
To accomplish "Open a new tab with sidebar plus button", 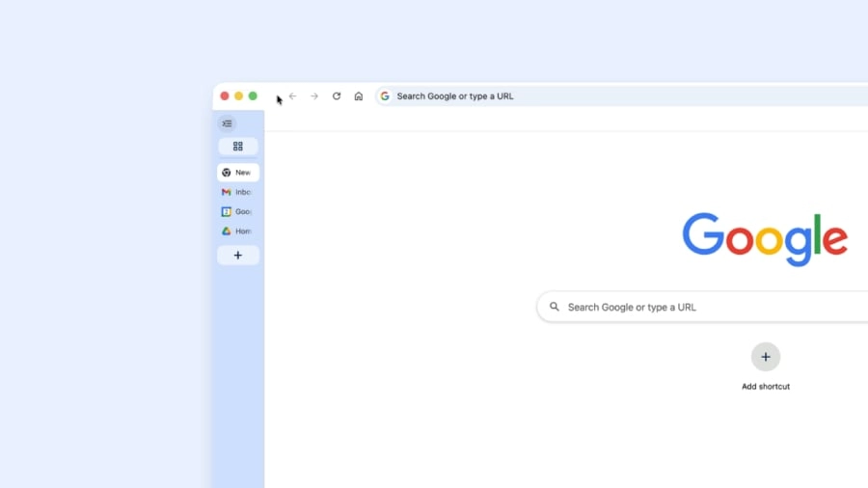I will point(238,256).
